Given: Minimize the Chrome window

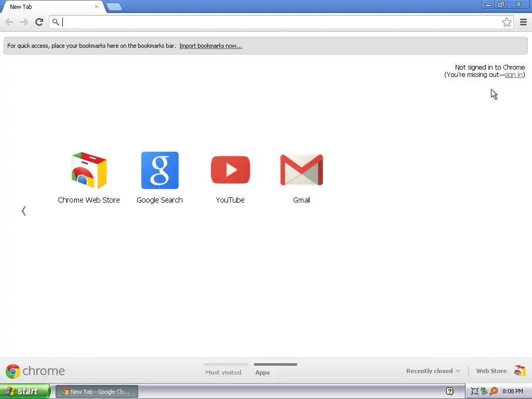Looking at the screenshot, I should (488, 4).
